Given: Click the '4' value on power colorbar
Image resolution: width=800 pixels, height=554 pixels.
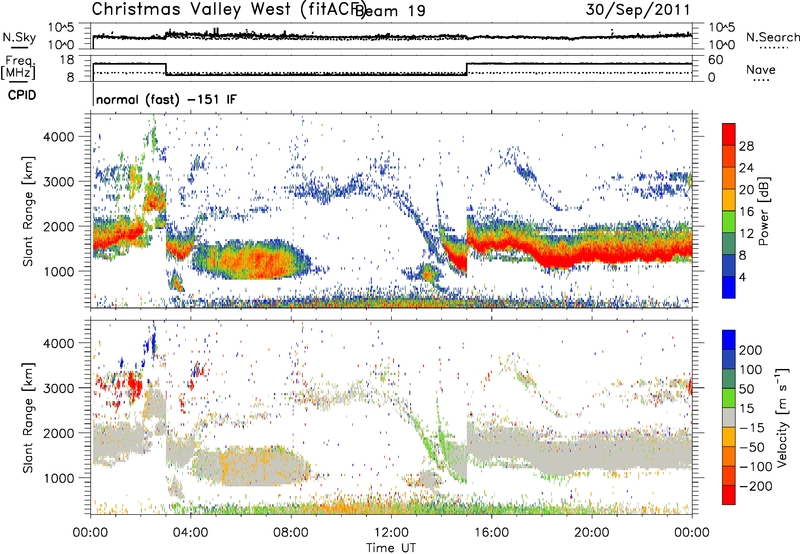Looking at the screenshot, I should tap(742, 278).
